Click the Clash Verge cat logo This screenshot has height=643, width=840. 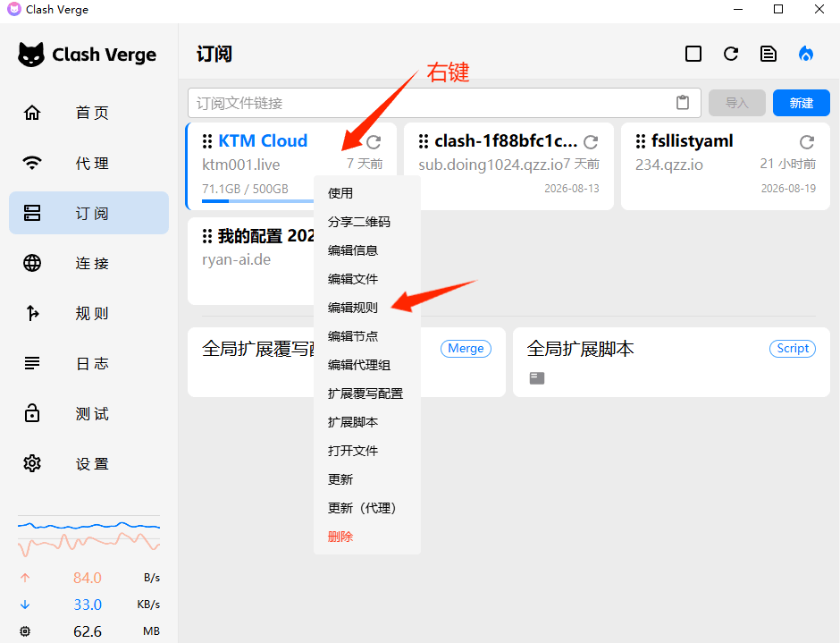(31, 55)
